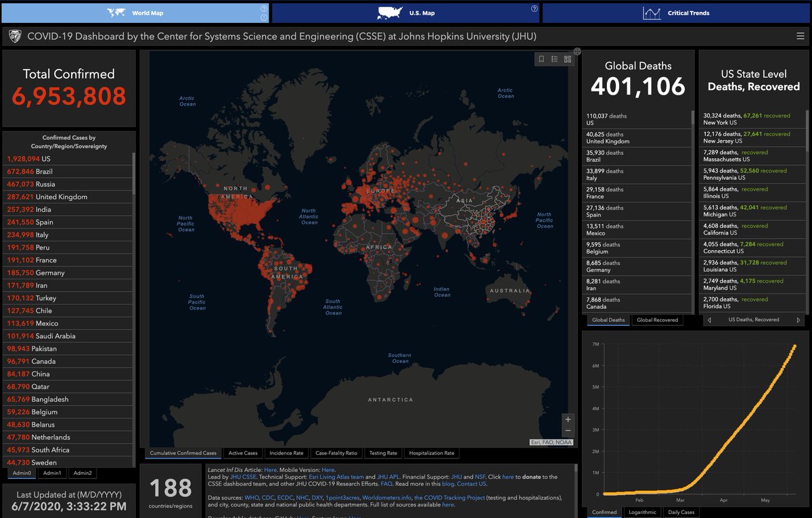Show the Logarithmic chart tab

pyautogui.click(x=642, y=512)
